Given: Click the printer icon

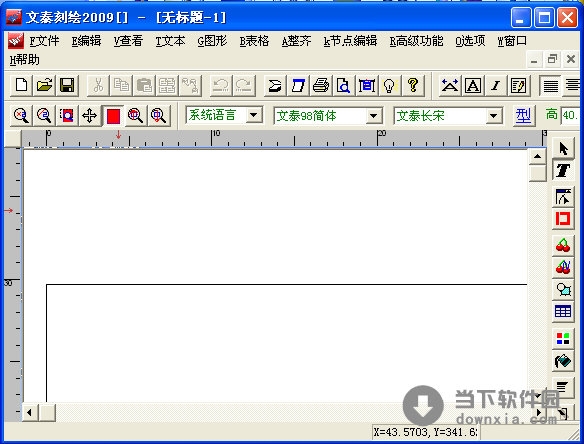Looking at the screenshot, I should coord(321,86).
